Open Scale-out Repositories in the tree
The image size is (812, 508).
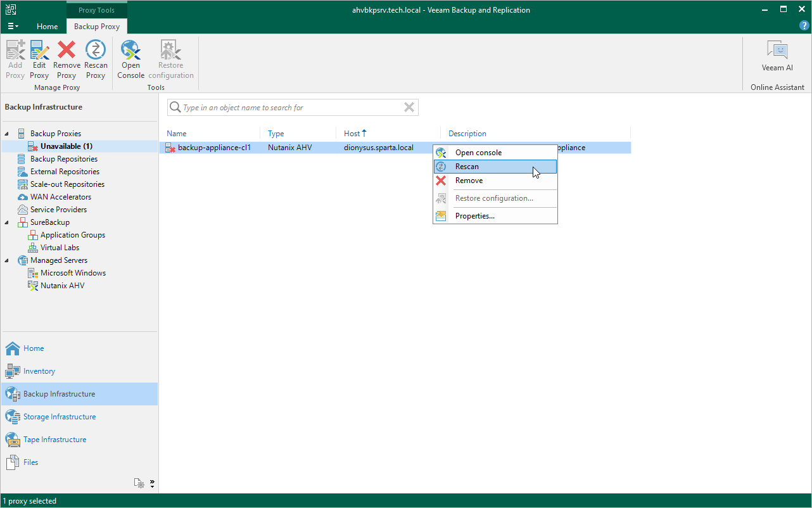67,184
